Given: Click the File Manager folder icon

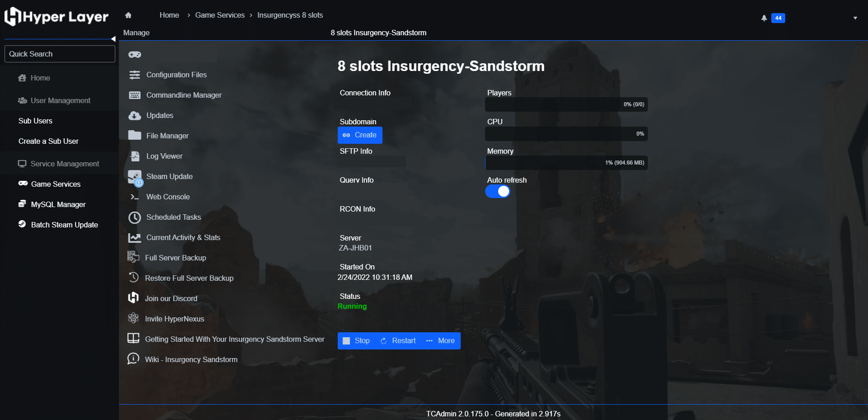Looking at the screenshot, I should (135, 135).
